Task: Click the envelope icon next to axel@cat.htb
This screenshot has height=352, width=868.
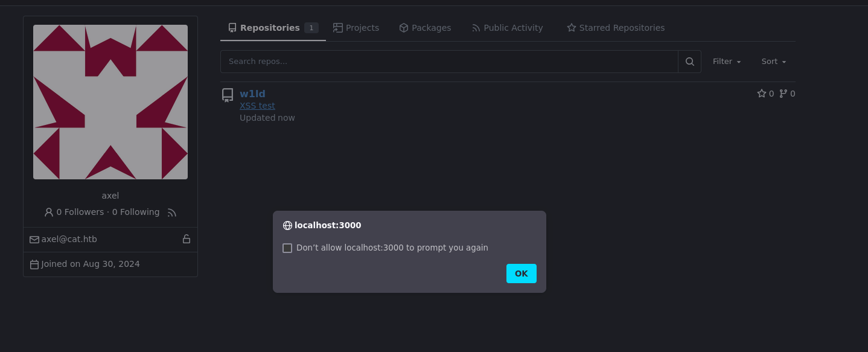Action: (34, 240)
